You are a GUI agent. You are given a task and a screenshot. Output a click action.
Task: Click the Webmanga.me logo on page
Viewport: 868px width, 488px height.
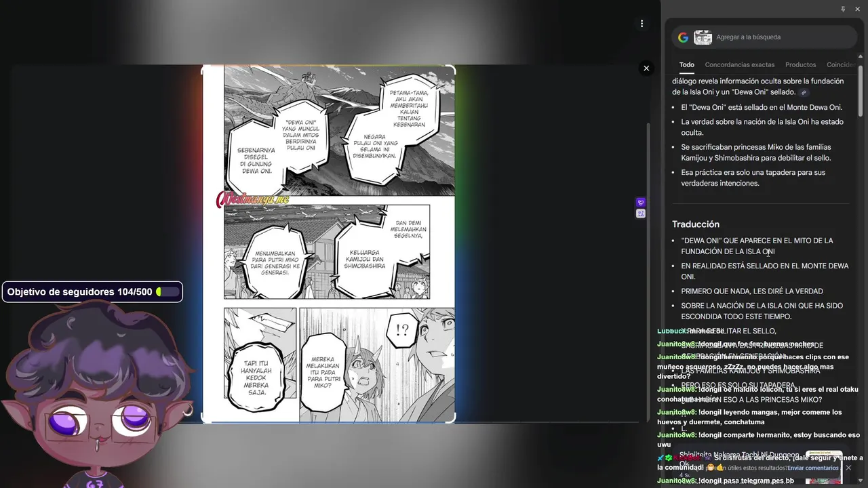click(253, 199)
